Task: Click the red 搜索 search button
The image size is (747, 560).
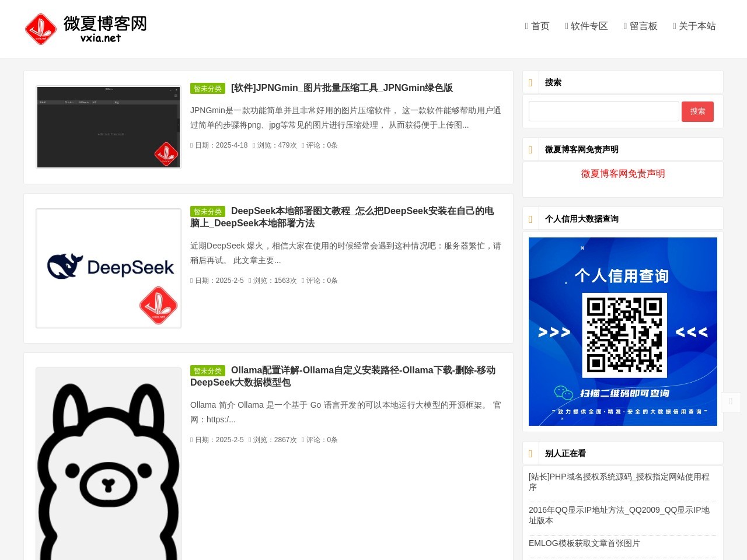Action: tap(697, 111)
